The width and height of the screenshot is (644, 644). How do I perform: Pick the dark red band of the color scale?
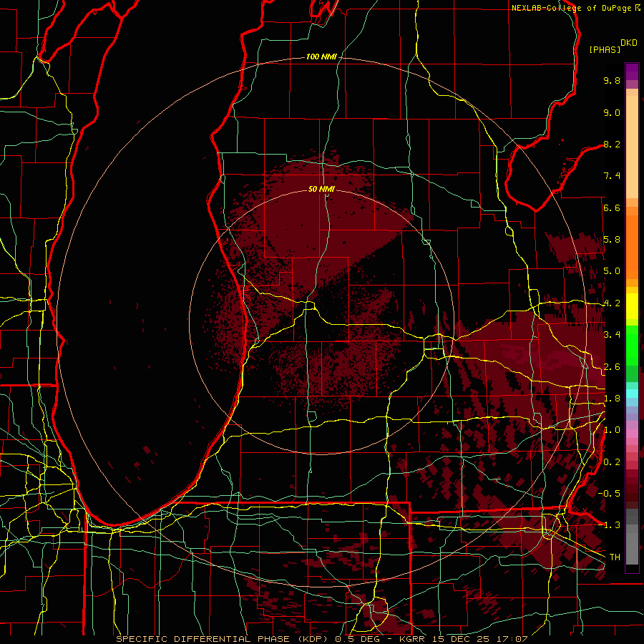(x=632, y=489)
